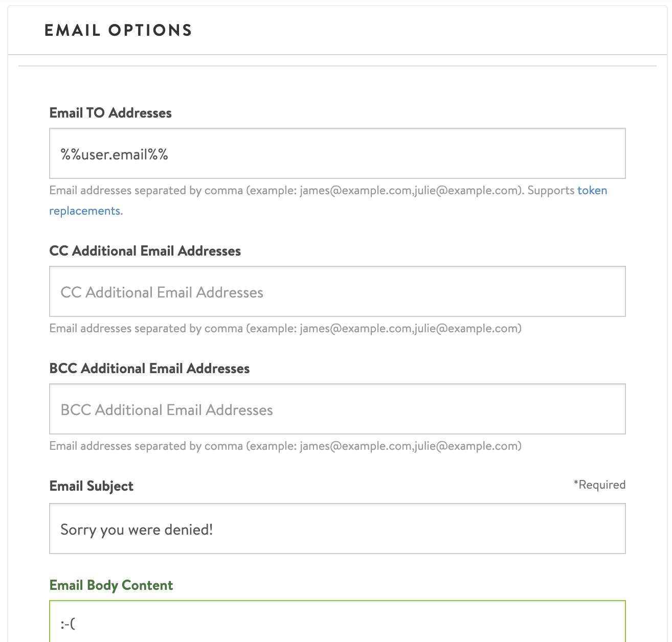The width and height of the screenshot is (672, 642).
Task: Click the CC Additional Email Addresses label
Action: 145,250
